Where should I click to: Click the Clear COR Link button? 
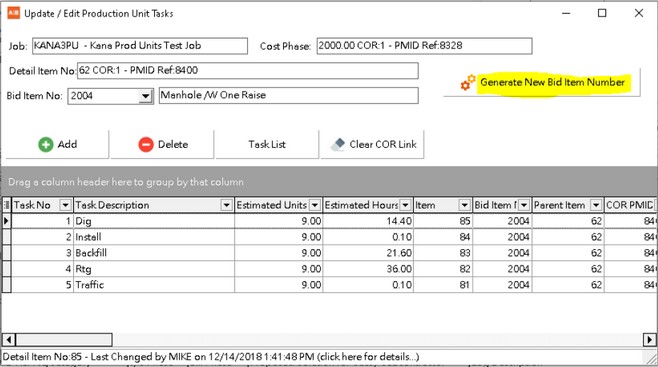(373, 144)
